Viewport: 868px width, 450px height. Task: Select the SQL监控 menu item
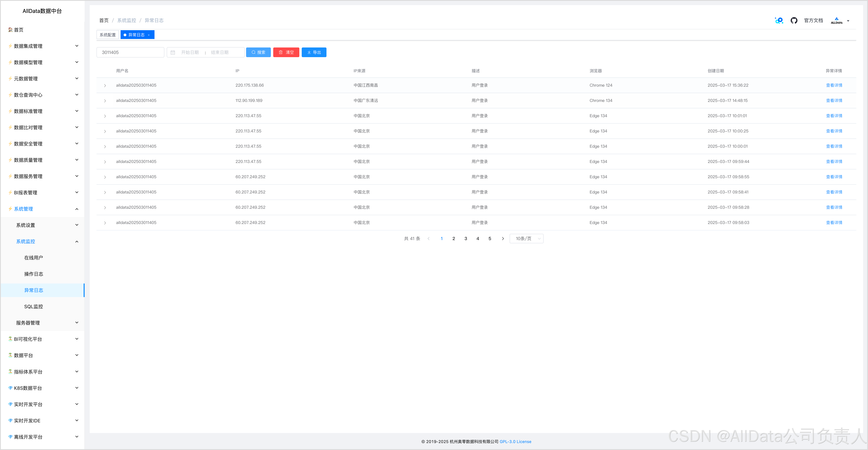[x=33, y=307]
